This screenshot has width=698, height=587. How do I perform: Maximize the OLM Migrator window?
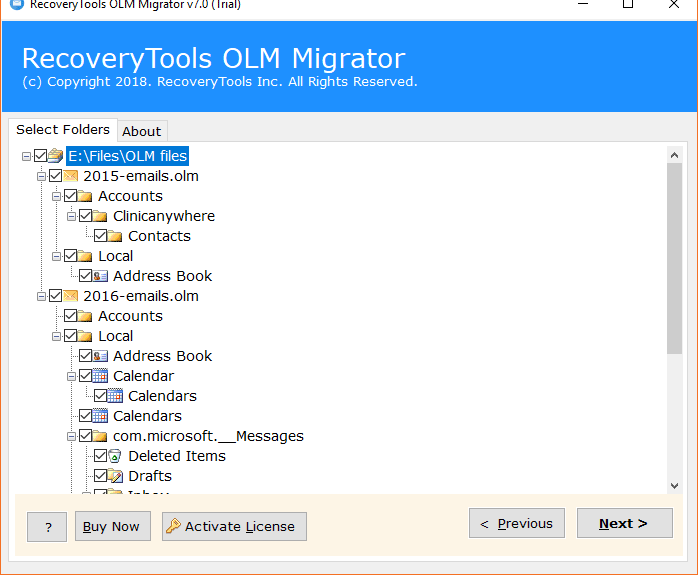click(628, 4)
